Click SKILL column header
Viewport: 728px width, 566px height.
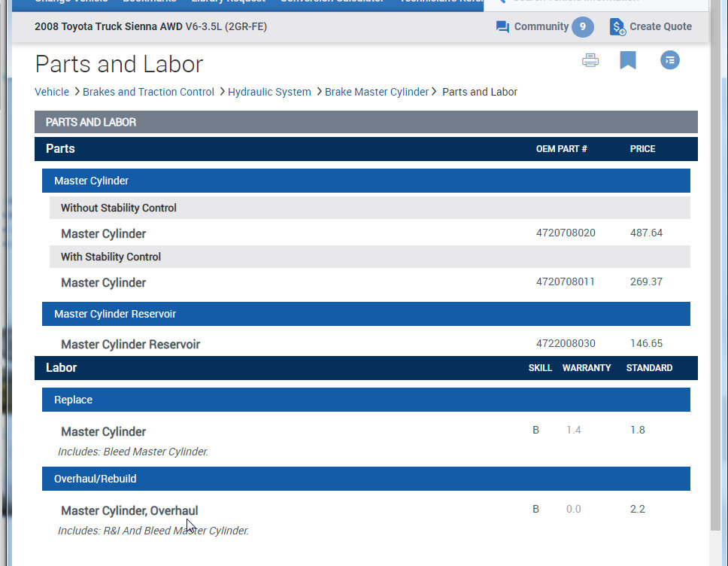540,368
